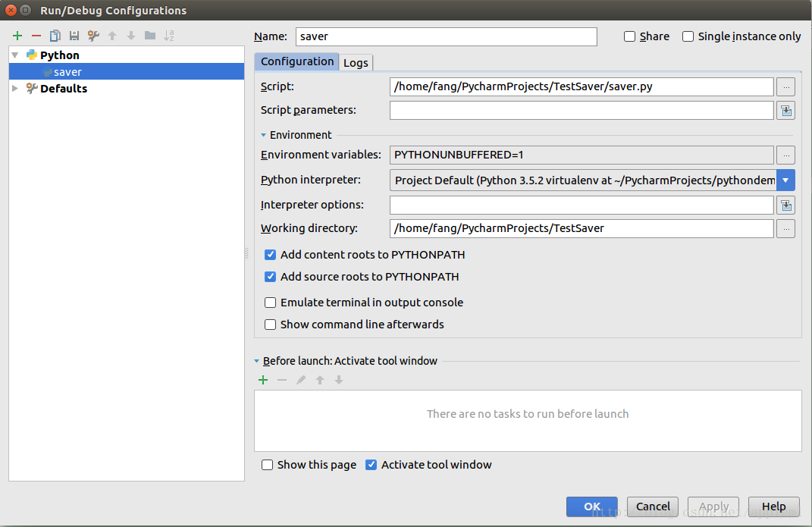Enable the Share checkbox
812x527 pixels.
pyautogui.click(x=629, y=36)
